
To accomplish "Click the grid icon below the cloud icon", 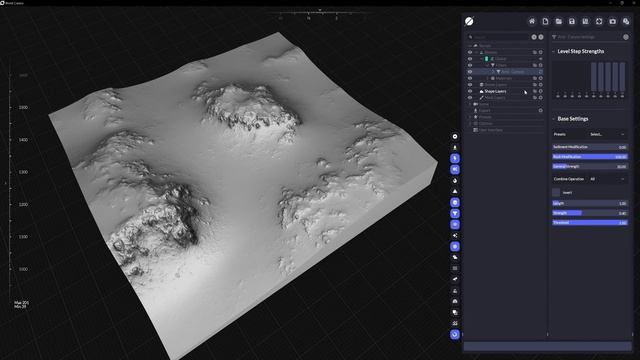I will [x=455, y=268].
